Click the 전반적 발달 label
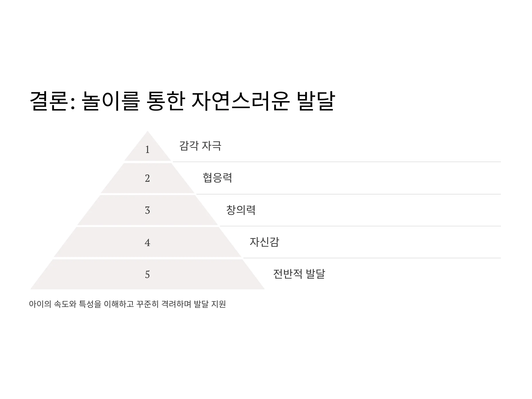The width and height of the screenshot is (532, 399). coord(299,274)
